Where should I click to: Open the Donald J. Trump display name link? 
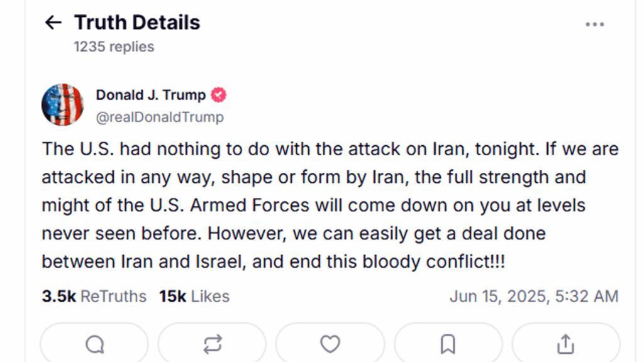pyautogui.click(x=150, y=96)
